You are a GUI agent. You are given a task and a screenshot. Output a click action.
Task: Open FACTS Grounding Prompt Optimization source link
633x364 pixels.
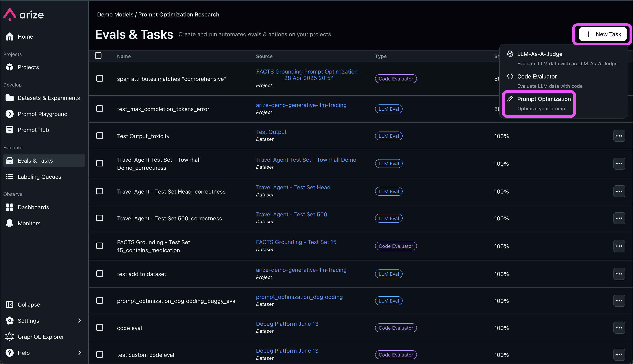(x=309, y=75)
